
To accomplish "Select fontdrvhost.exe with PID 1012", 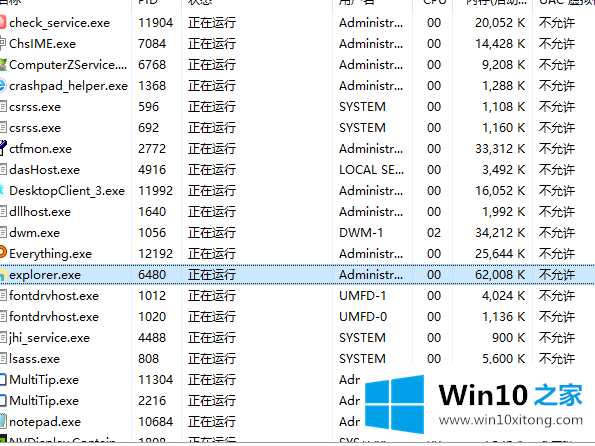I will click(54, 296).
